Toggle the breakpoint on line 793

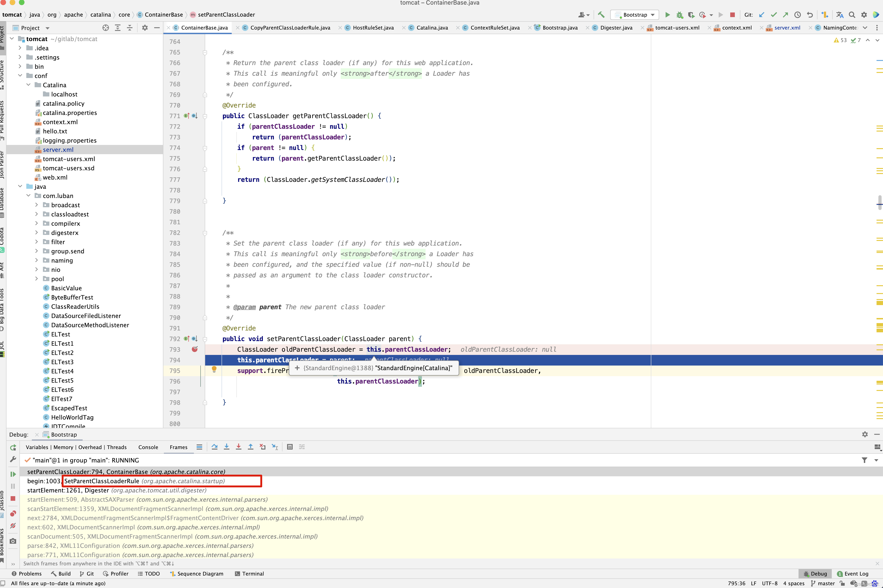click(x=195, y=349)
